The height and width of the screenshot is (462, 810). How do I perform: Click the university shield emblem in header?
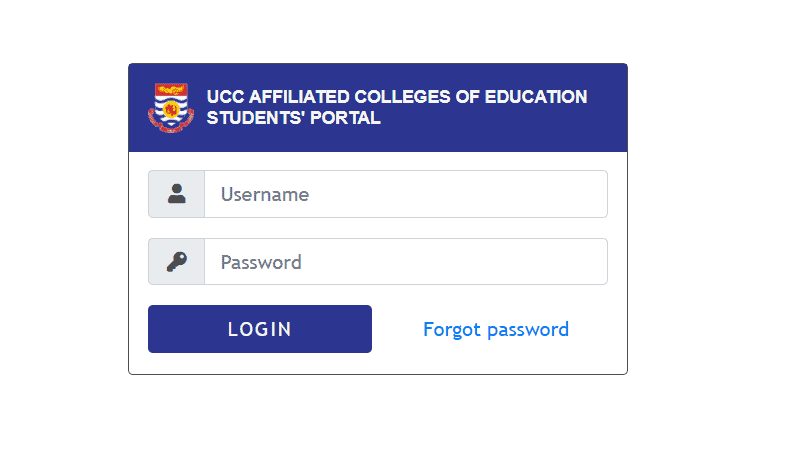pyautogui.click(x=171, y=107)
